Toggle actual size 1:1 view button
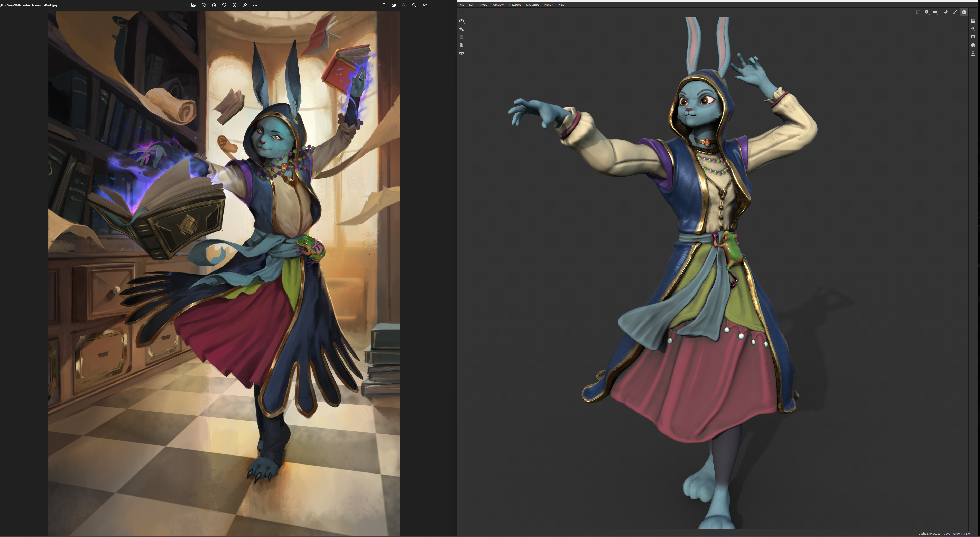 [x=393, y=5]
